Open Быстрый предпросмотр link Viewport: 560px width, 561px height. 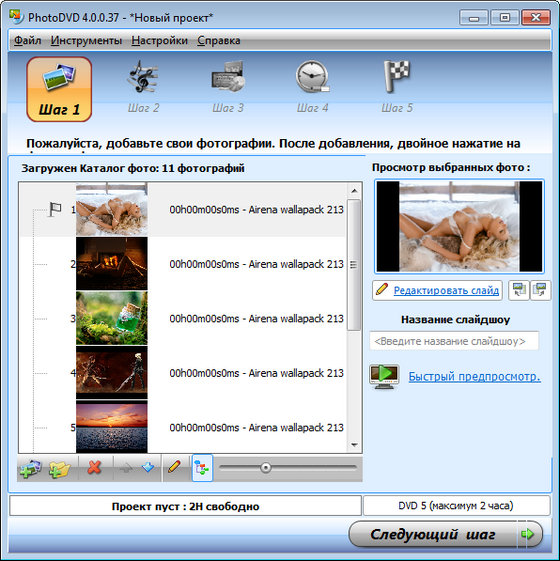click(x=474, y=376)
